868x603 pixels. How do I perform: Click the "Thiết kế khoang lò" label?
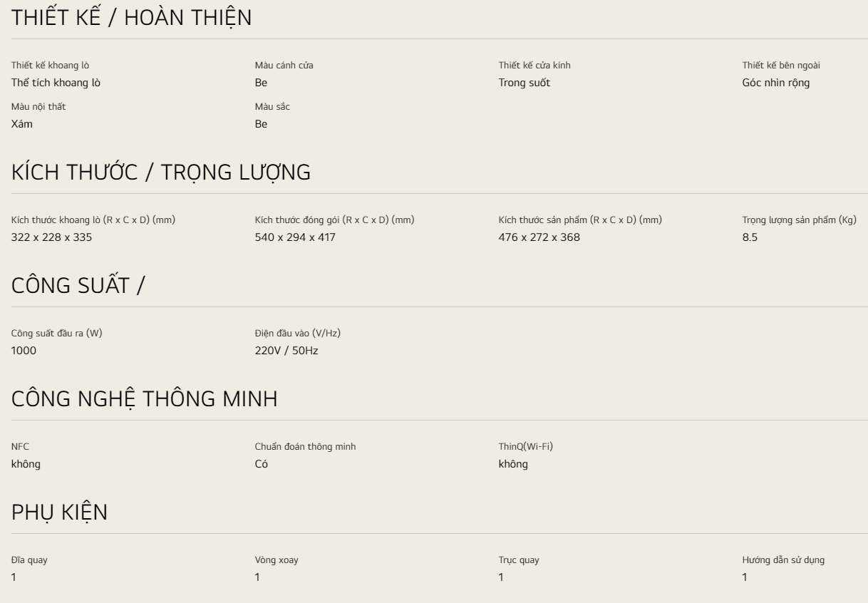[50, 66]
